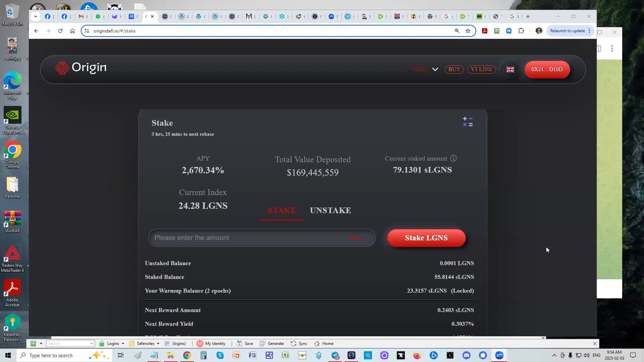Bookmark this page with the star icon
The image size is (644, 362).
(468, 31)
